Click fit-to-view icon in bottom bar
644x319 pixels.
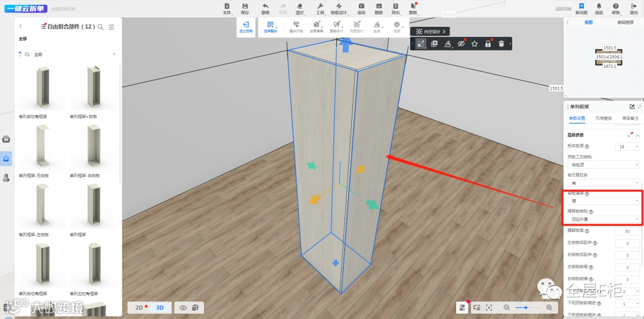[489, 308]
